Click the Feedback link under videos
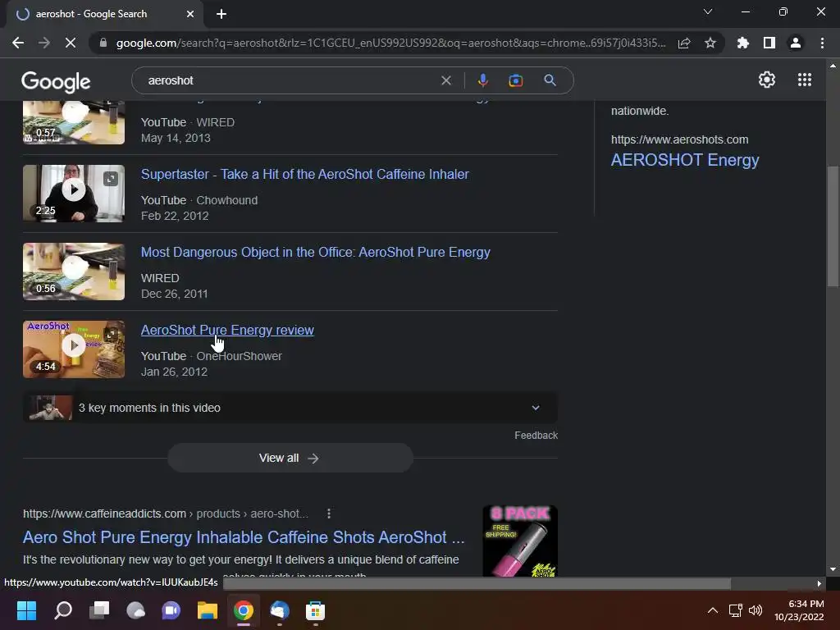Screen dimensions: 840x630 click(x=536, y=436)
